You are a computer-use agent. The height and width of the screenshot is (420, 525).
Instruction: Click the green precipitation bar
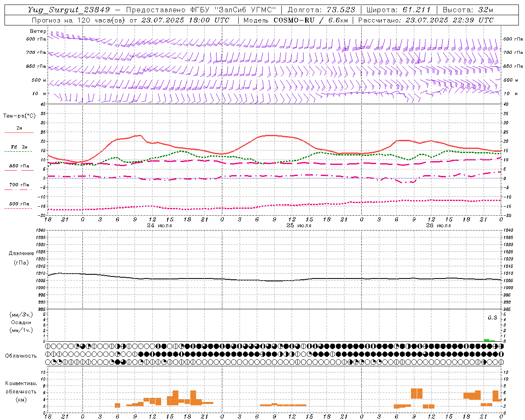489,340
